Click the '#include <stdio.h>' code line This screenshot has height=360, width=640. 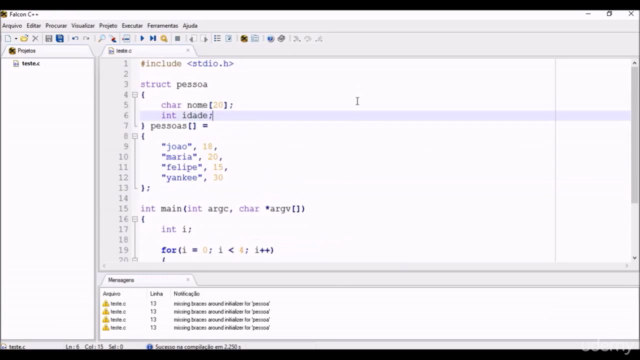[187, 64]
